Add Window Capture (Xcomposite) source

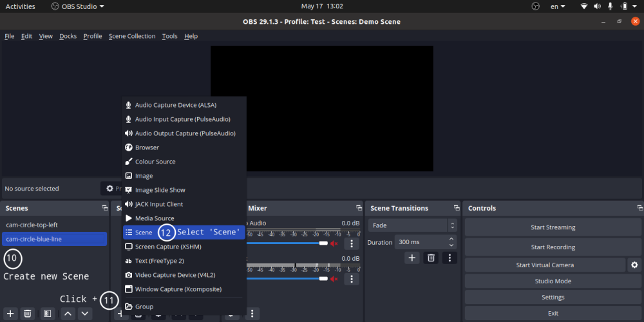[184, 289]
